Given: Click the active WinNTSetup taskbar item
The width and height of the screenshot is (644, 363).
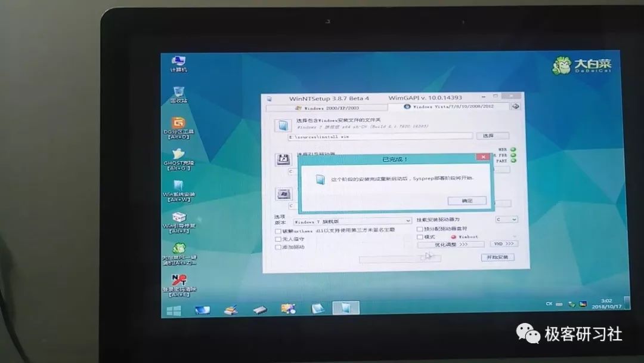Looking at the screenshot, I should 346,307.
